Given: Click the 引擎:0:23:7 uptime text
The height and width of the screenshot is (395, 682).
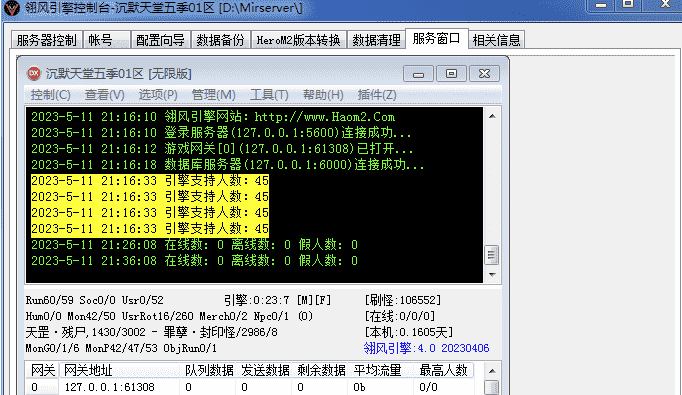Looking at the screenshot, I should [x=256, y=300].
